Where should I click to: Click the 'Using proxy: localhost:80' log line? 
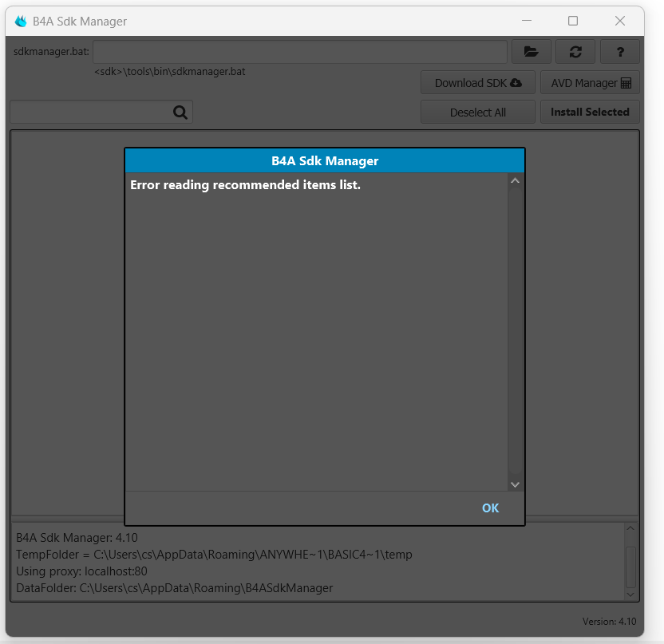(x=81, y=571)
